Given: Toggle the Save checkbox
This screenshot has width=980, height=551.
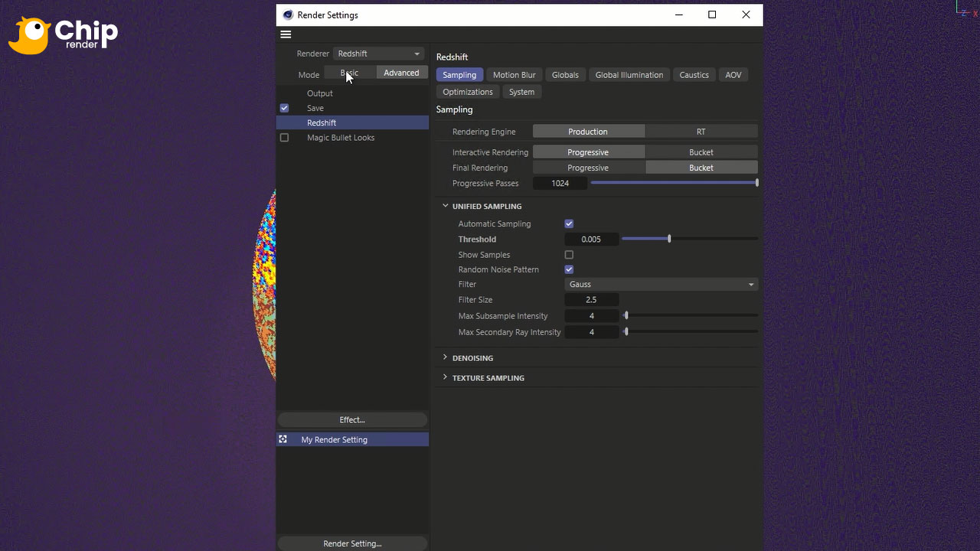Looking at the screenshot, I should tap(284, 108).
